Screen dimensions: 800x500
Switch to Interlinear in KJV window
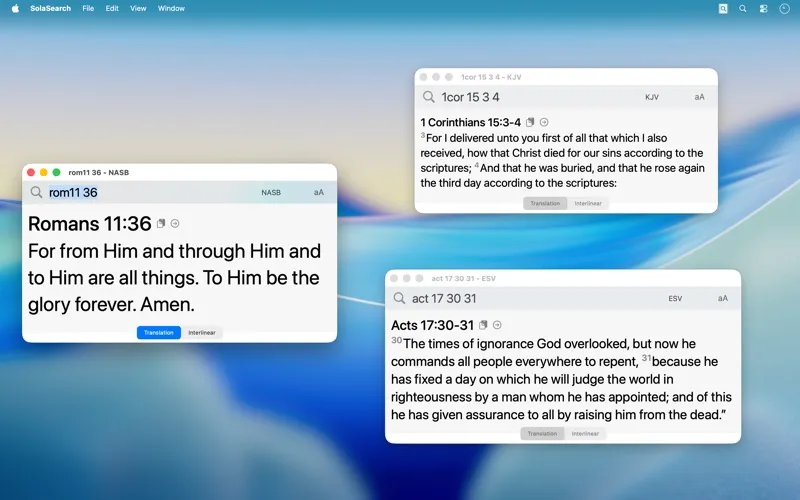[588, 203]
